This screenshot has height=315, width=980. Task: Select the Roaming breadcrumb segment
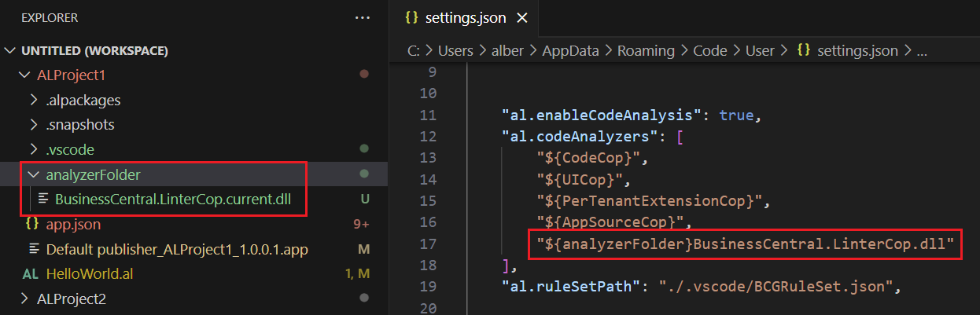(x=646, y=51)
